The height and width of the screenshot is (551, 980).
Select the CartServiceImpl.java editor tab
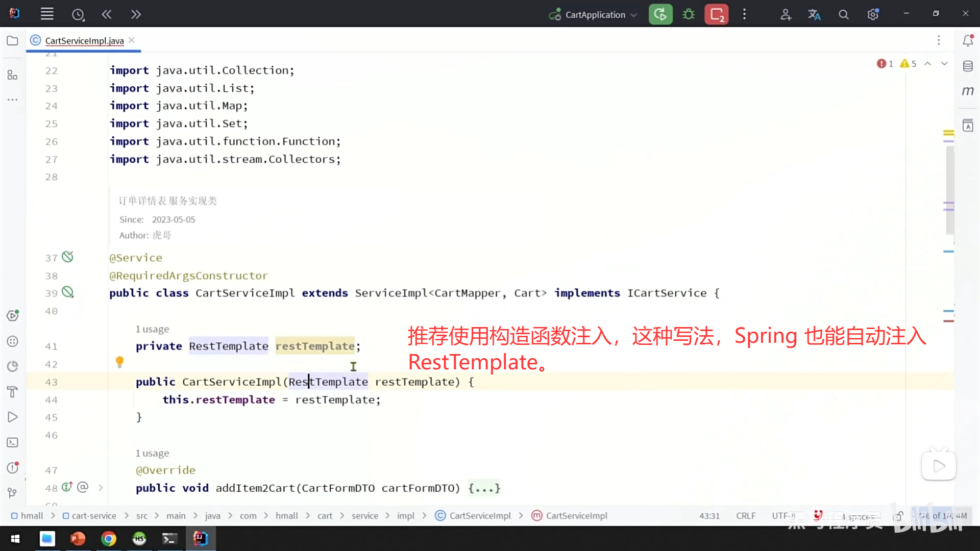(84, 40)
